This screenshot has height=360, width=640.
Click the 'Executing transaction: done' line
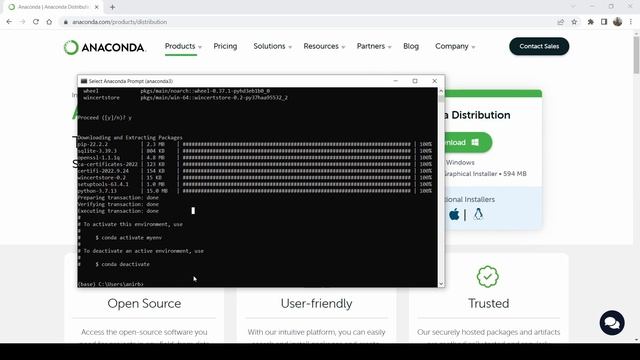tap(118, 211)
